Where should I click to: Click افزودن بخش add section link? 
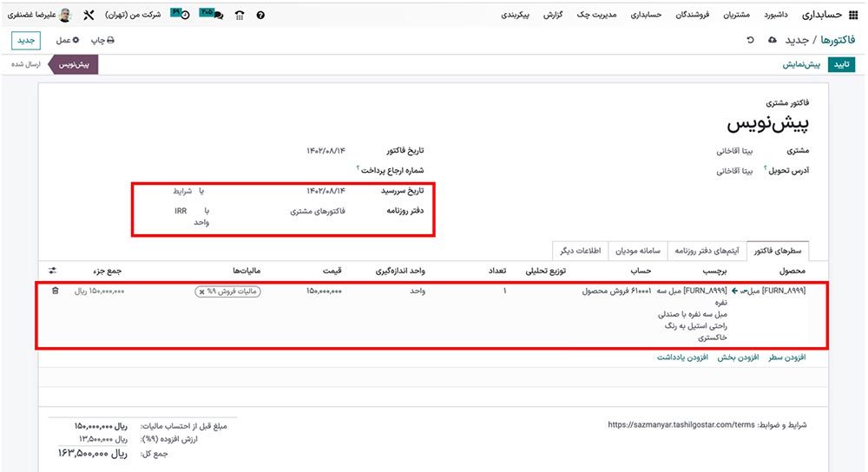[738, 357]
